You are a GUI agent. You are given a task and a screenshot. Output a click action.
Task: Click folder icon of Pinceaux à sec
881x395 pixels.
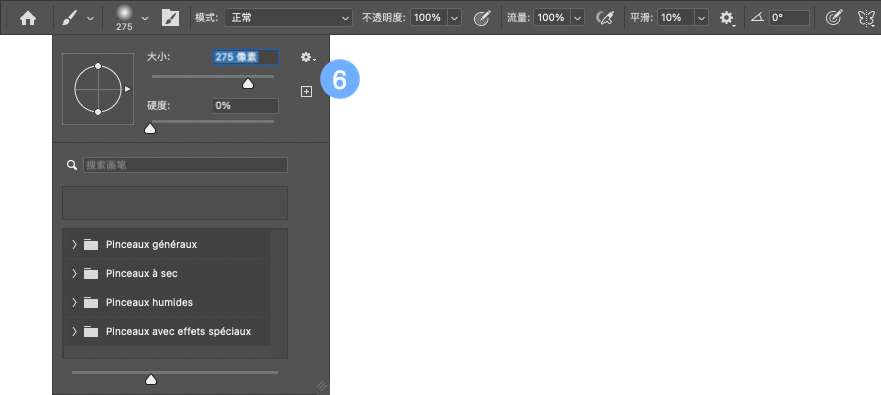(x=91, y=274)
